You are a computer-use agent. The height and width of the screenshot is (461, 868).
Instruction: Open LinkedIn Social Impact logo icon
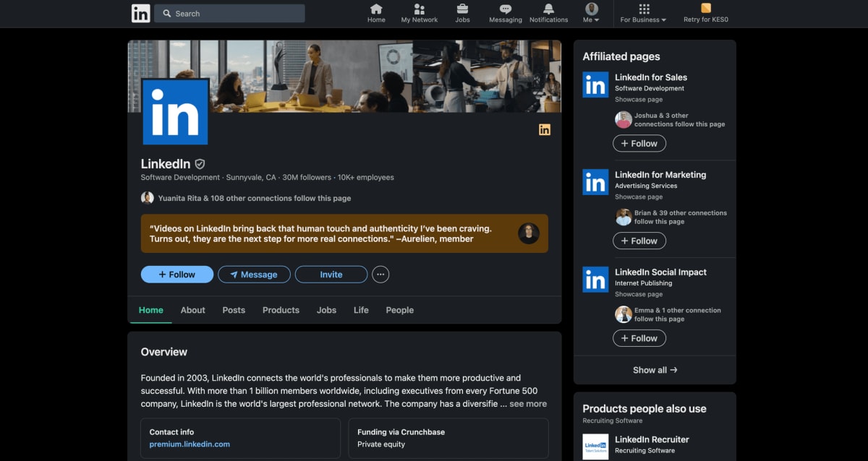click(596, 280)
